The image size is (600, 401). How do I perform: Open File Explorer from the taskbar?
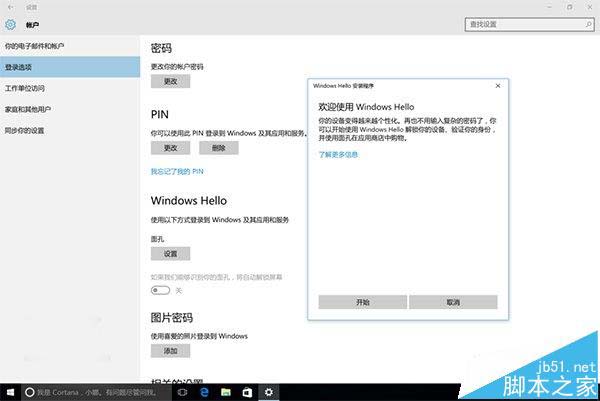pos(226,392)
